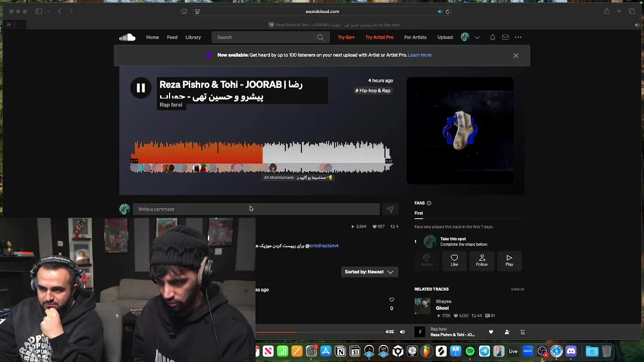The height and width of the screenshot is (362, 644).
Task: Click player bar progress timeline
Action: (x=319, y=332)
